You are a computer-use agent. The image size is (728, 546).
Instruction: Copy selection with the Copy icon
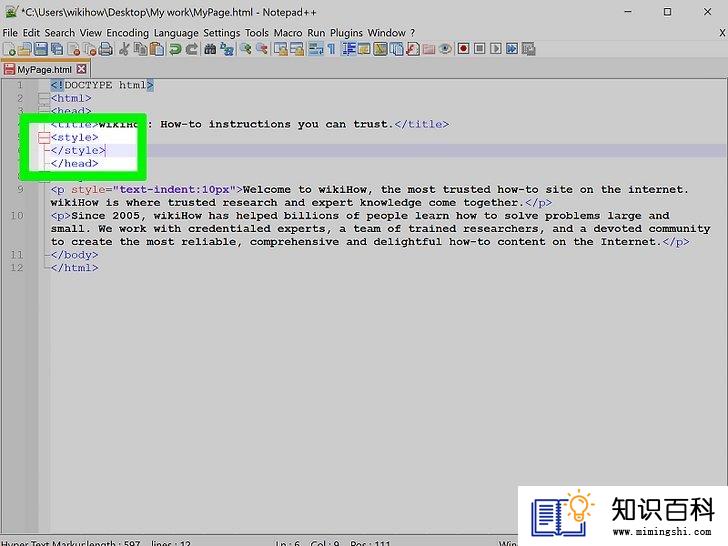click(x=140, y=49)
